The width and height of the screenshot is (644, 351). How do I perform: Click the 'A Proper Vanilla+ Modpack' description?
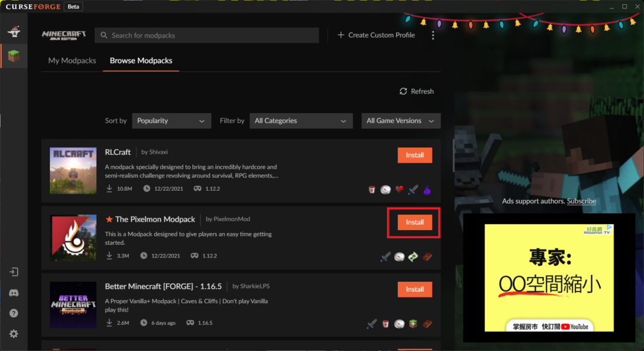[187, 306]
